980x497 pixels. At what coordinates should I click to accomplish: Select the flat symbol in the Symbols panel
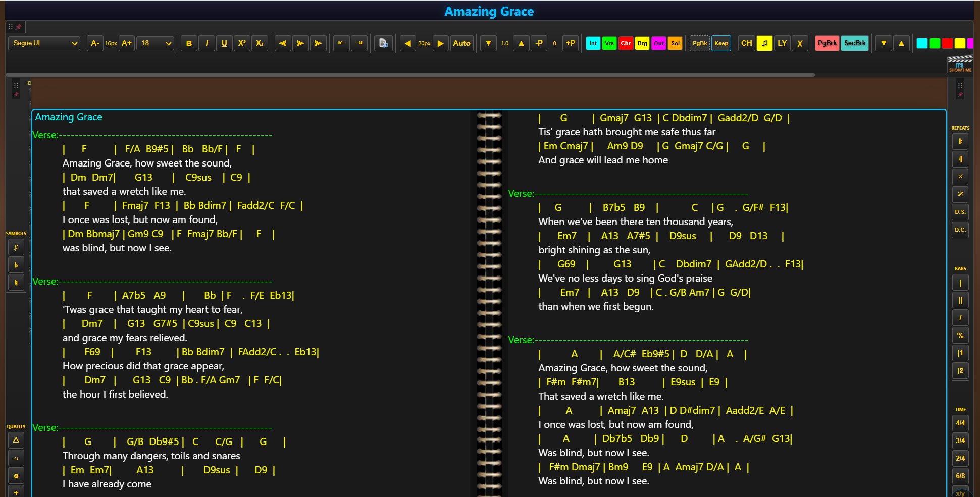coord(16,264)
